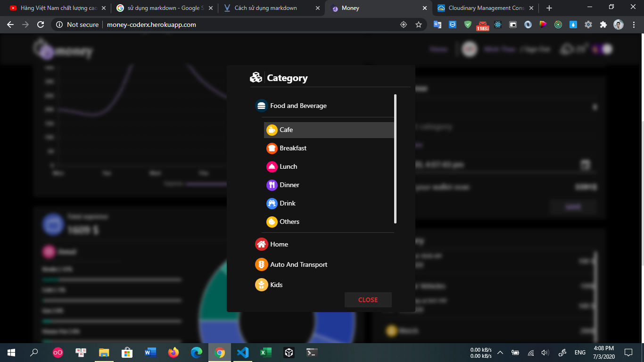Select the Cafe coffee cup icon
The height and width of the screenshot is (362, 644).
[272, 130]
